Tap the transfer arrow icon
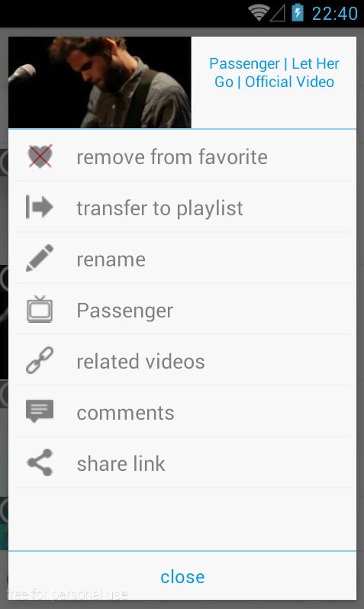 pos(39,207)
